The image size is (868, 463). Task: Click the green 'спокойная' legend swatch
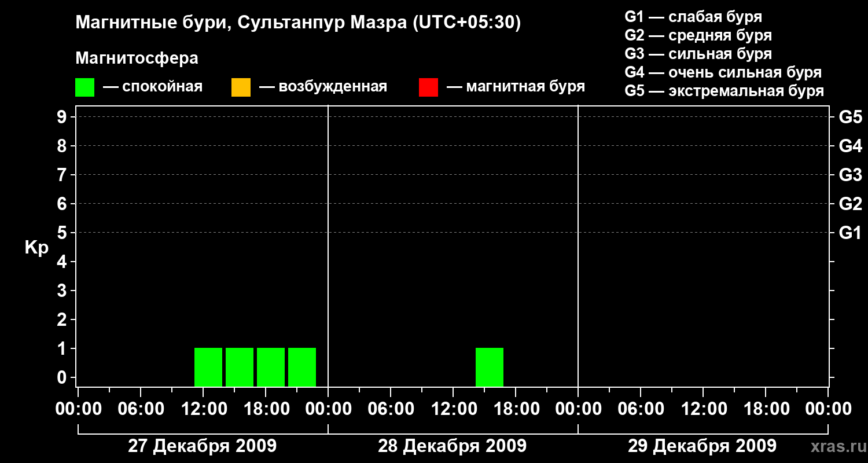click(85, 87)
